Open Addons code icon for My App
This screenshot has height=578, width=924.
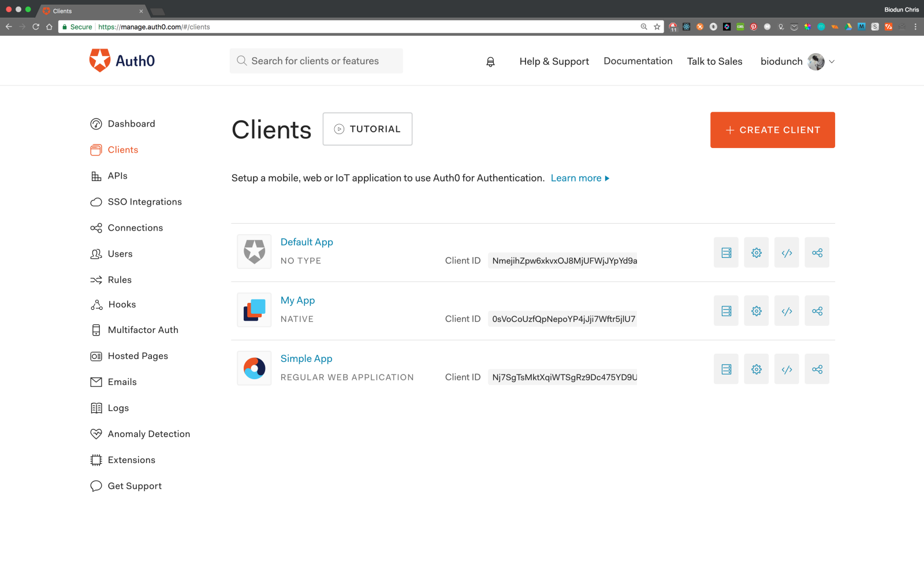point(787,311)
